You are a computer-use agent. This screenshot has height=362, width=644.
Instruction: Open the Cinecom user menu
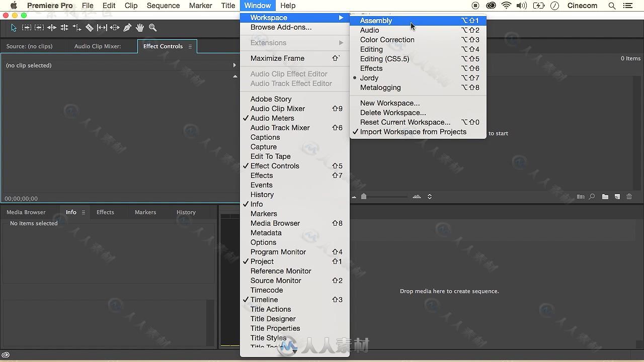(582, 6)
